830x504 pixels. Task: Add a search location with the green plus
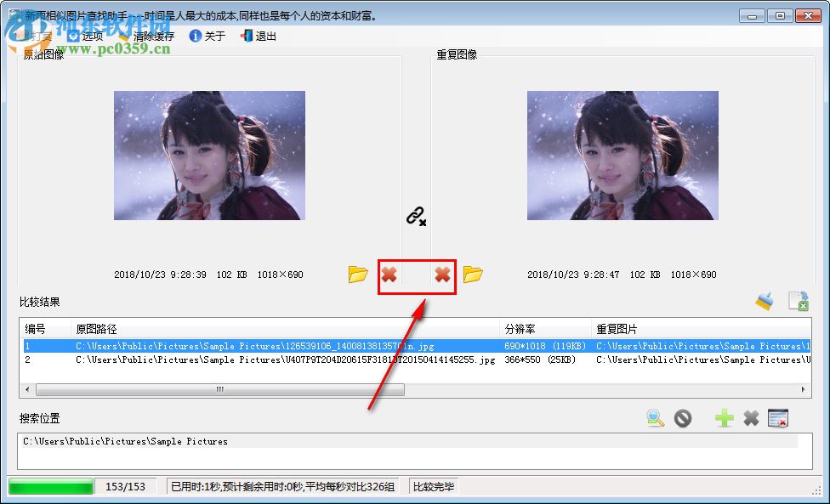[x=723, y=418]
